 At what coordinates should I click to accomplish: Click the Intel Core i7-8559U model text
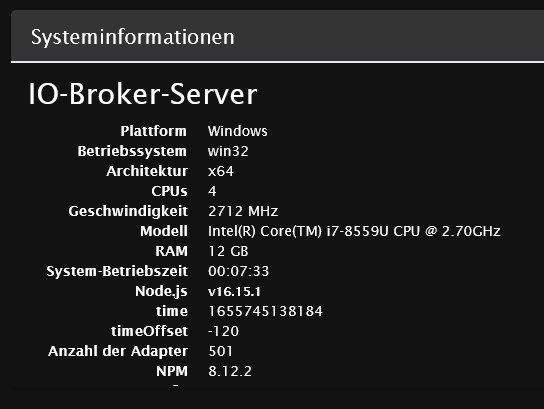(x=354, y=231)
